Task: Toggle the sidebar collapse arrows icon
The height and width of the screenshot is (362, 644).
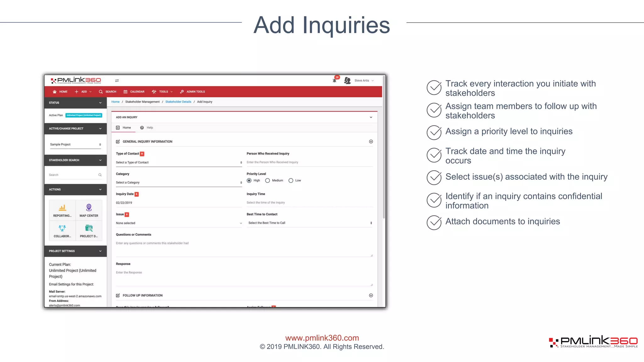Action: pos(117,81)
